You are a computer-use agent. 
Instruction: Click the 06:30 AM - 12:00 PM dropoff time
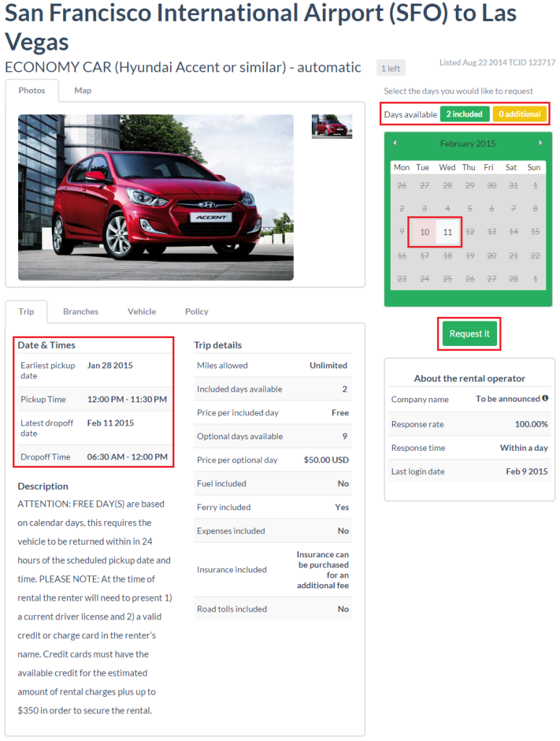coord(127,457)
